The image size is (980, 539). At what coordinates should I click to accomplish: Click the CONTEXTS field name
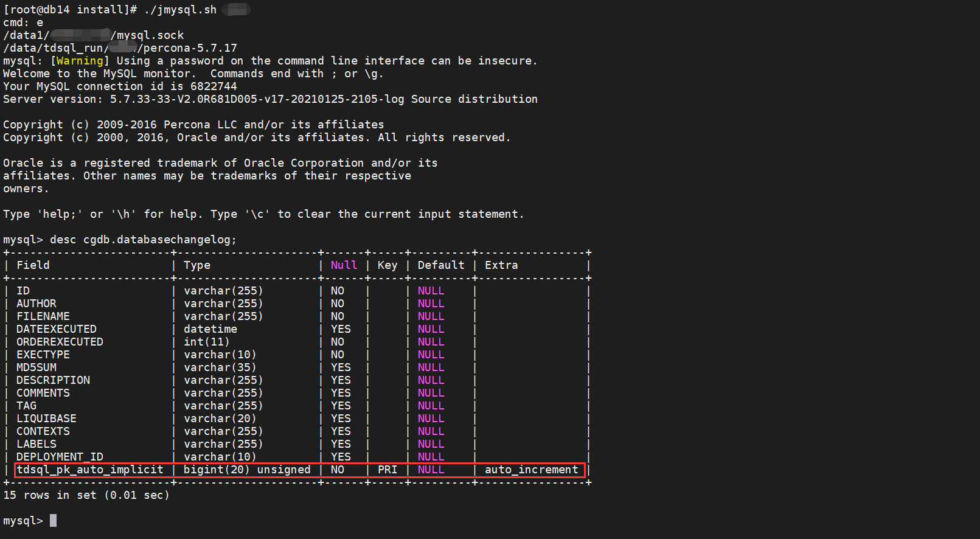(x=43, y=431)
